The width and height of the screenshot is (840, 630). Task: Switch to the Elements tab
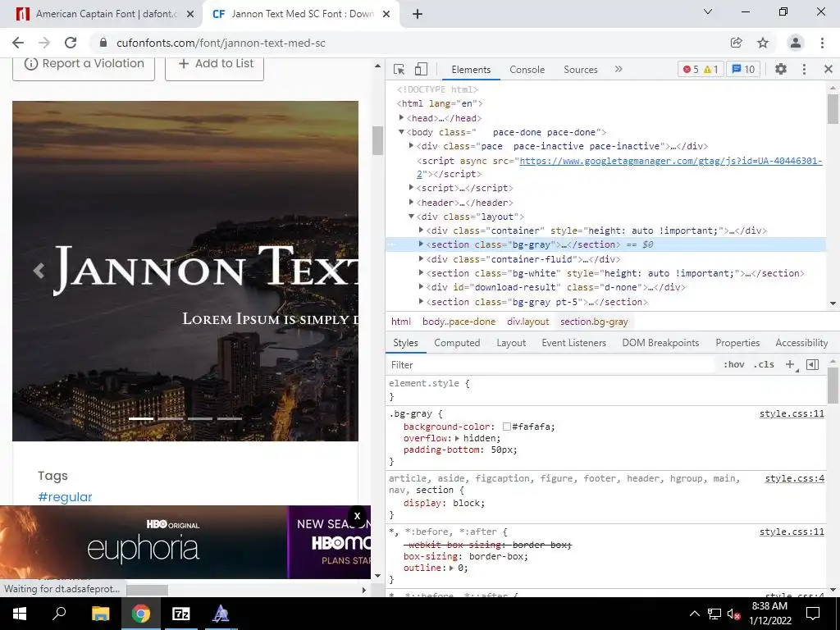click(x=471, y=70)
